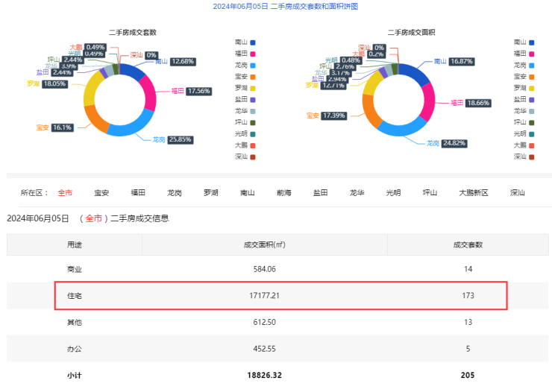Toggle 宝安 legend swatch in 成交面积 chart
The width and height of the screenshot is (552, 392).
point(532,77)
